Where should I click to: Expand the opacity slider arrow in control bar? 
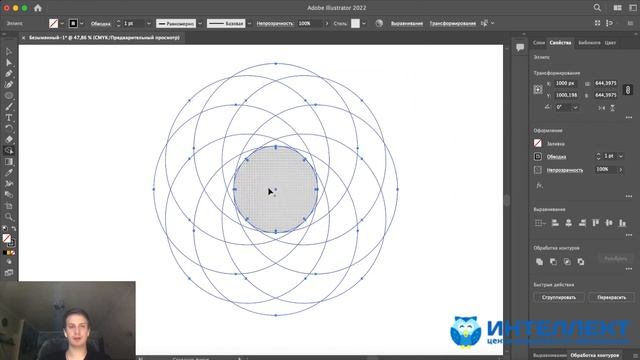327,24
